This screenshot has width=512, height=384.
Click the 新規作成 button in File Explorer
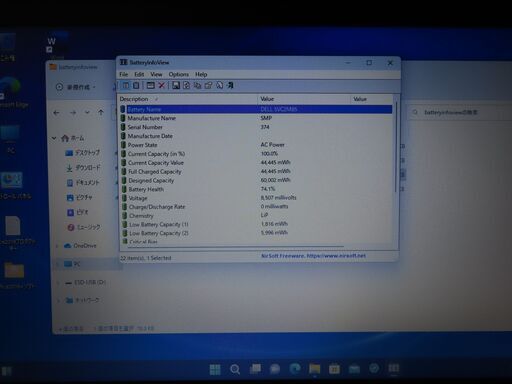click(76, 87)
